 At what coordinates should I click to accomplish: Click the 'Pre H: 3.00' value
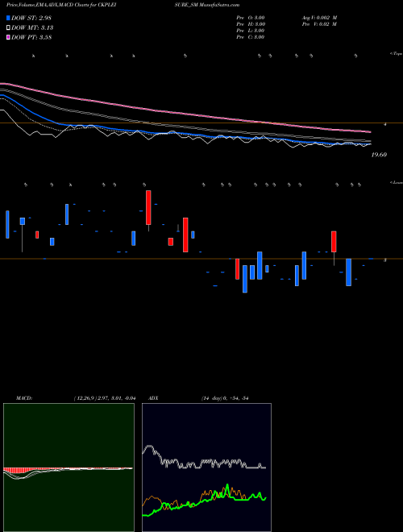click(251, 24)
